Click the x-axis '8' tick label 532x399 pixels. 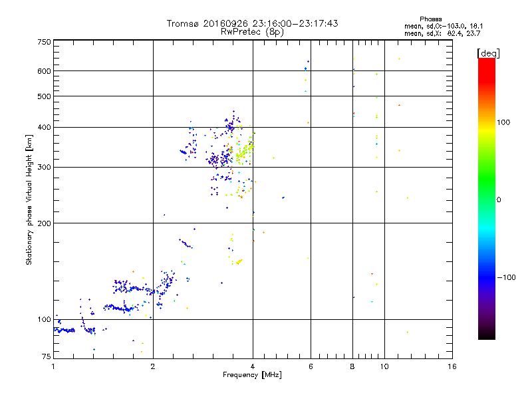(x=352, y=366)
